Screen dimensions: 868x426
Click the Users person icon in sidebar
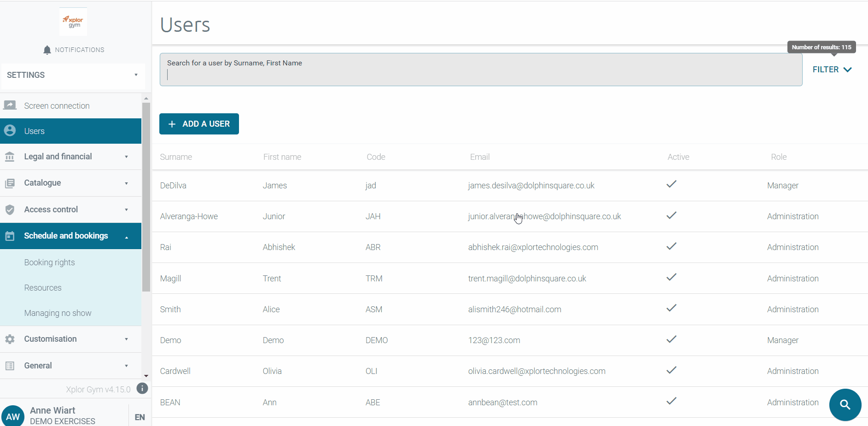point(10,131)
